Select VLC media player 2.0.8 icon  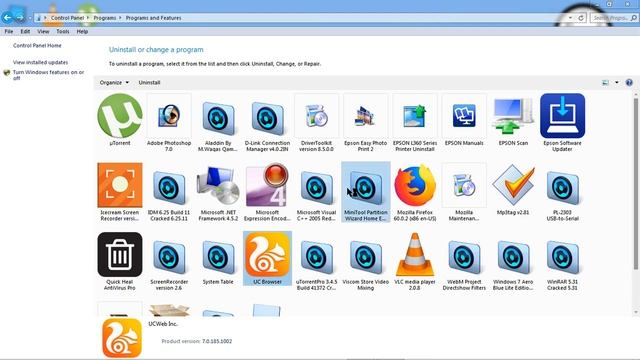415,255
